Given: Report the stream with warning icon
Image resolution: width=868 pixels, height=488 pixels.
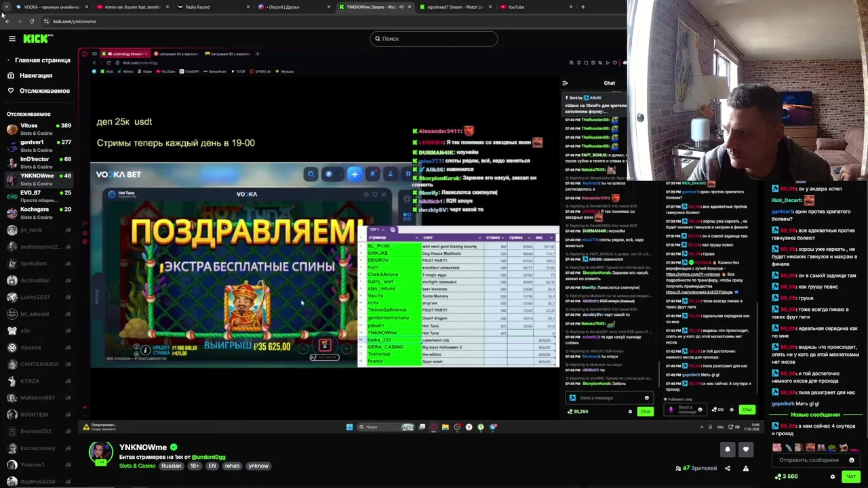Looking at the screenshot, I should point(746,468).
